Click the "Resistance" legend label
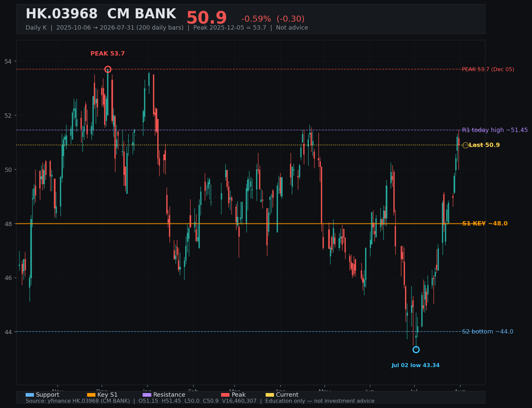This screenshot has height=408, width=532. pyautogui.click(x=169, y=395)
